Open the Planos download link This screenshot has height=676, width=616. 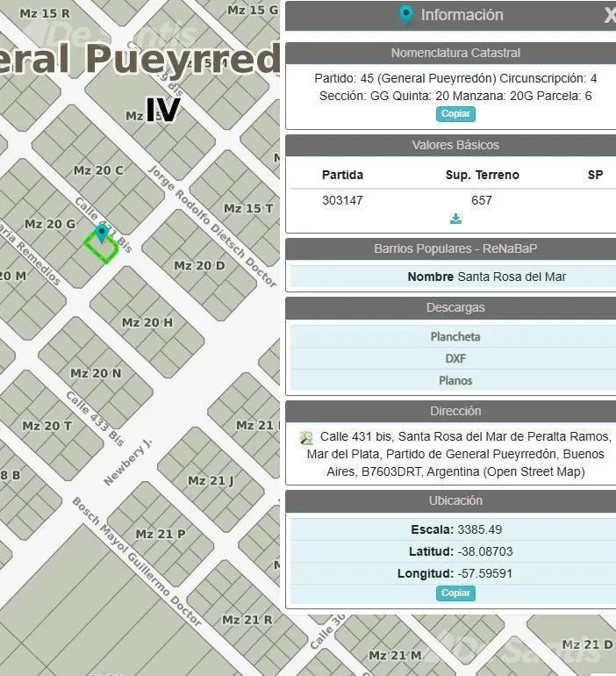455,381
